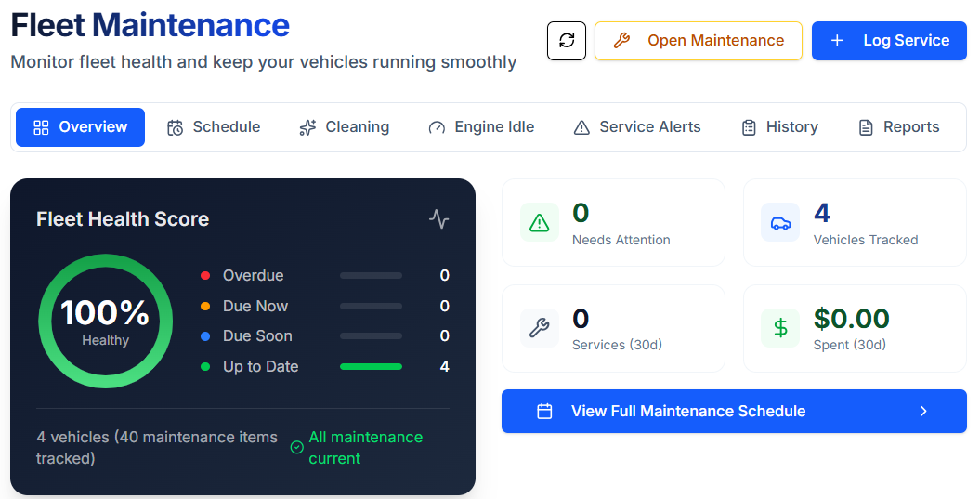
Task: Click the Fleet Maintenance page title
Action: coord(150,25)
